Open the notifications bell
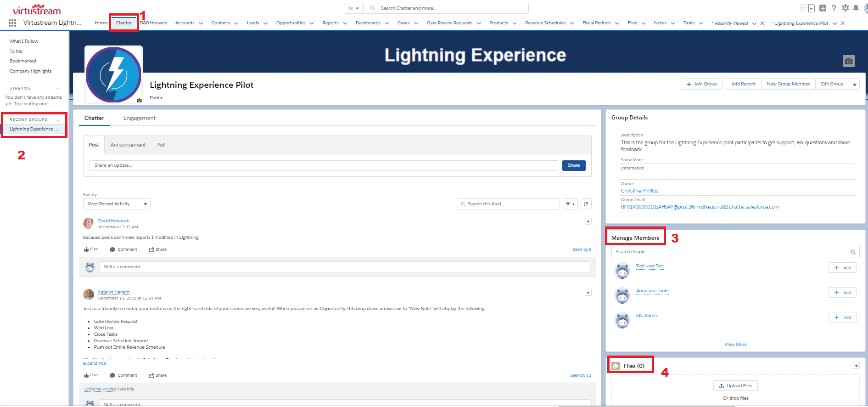 (x=856, y=8)
